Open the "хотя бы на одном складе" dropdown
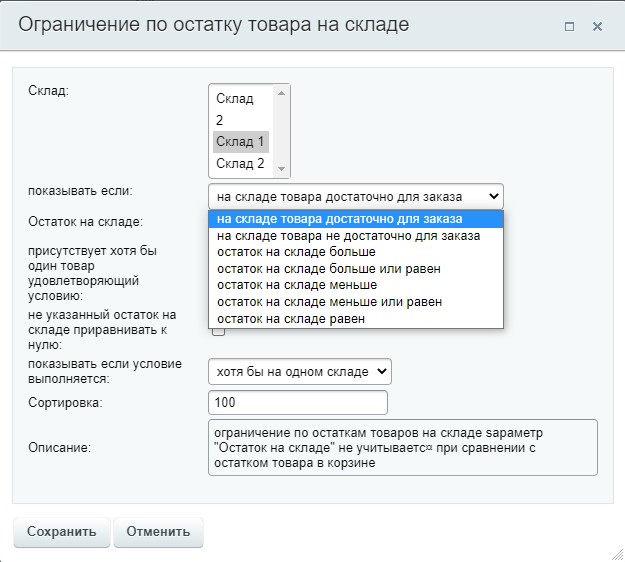625x562 pixels. (x=299, y=372)
